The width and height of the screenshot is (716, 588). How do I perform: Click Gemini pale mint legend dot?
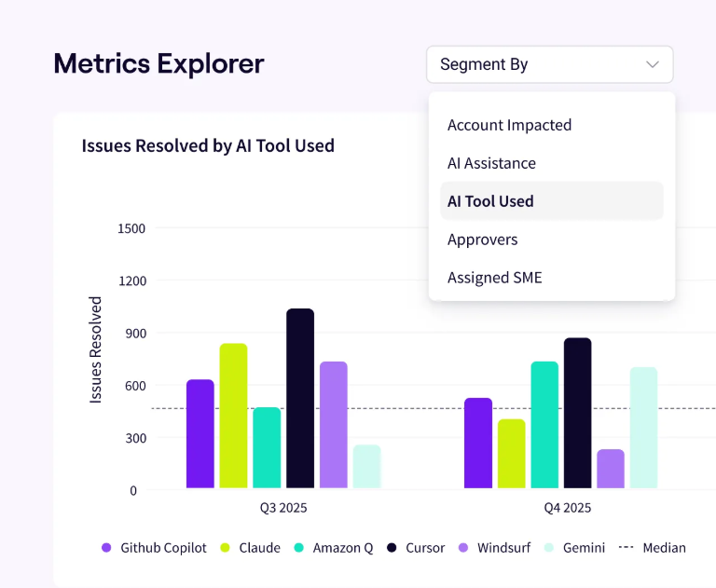tap(549, 548)
